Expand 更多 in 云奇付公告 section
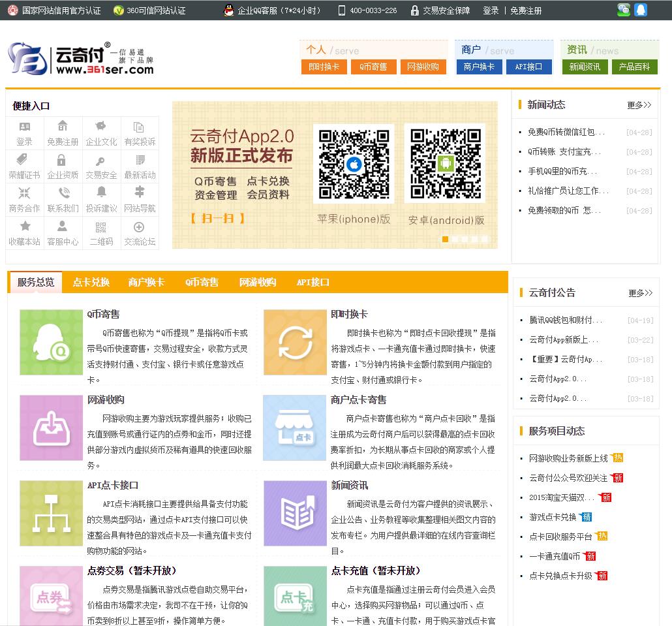The height and width of the screenshot is (626, 672). [x=640, y=293]
